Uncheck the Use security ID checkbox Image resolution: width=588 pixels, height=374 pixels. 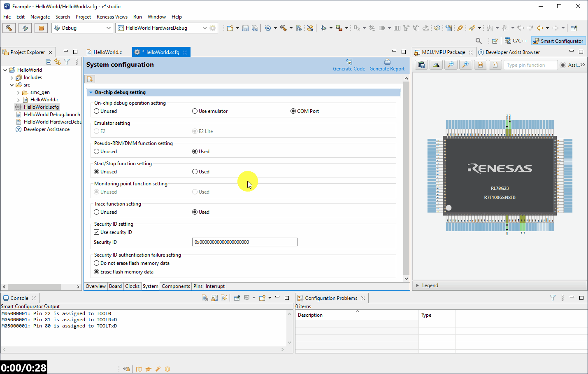(96, 232)
